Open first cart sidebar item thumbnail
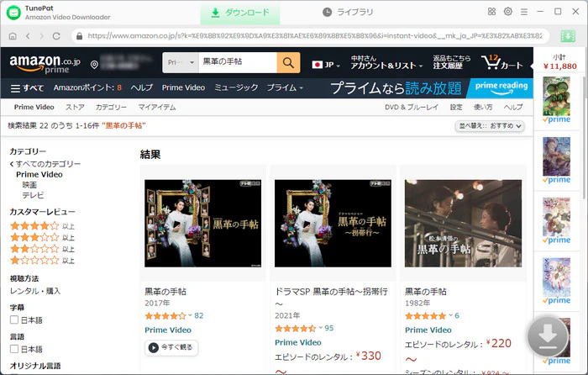 (x=556, y=96)
